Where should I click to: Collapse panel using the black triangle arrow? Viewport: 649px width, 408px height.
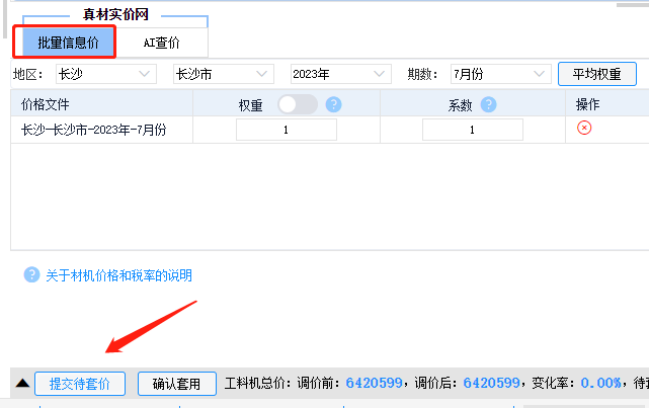[21, 383]
